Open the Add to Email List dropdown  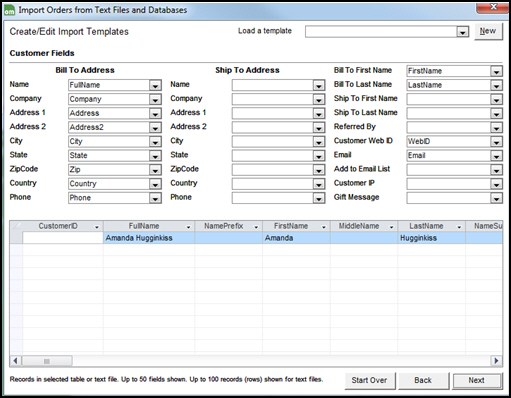496,170
